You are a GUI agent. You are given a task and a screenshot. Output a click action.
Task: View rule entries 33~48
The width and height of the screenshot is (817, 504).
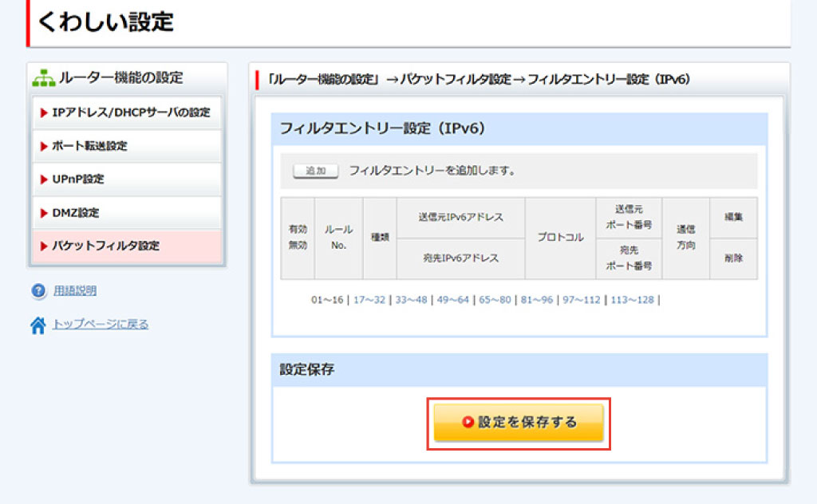point(411,300)
